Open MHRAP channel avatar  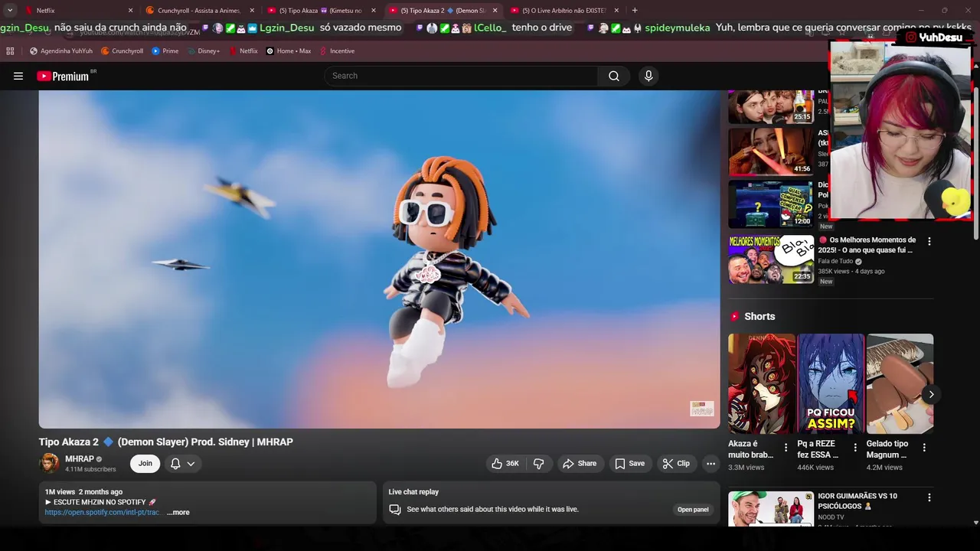(49, 464)
